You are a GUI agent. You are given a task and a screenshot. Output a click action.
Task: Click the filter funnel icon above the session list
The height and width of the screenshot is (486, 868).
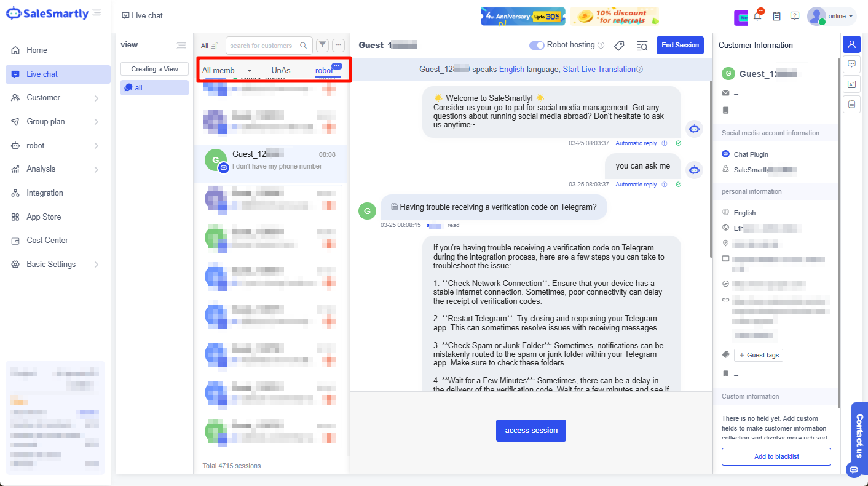(322, 45)
